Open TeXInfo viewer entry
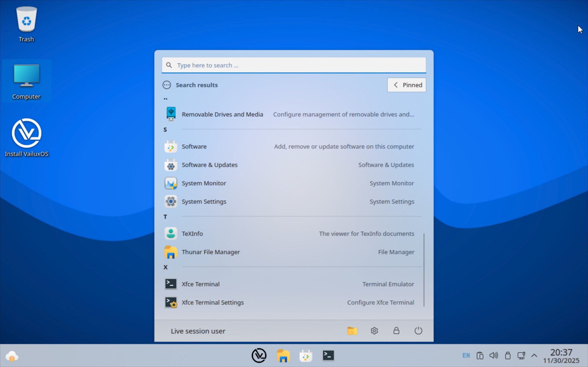The height and width of the screenshot is (367, 588). coord(192,234)
